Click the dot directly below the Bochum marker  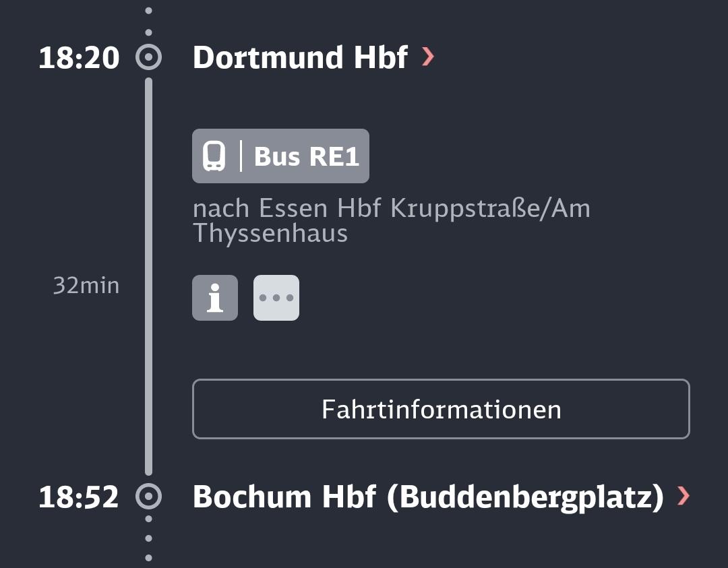pos(148,519)
